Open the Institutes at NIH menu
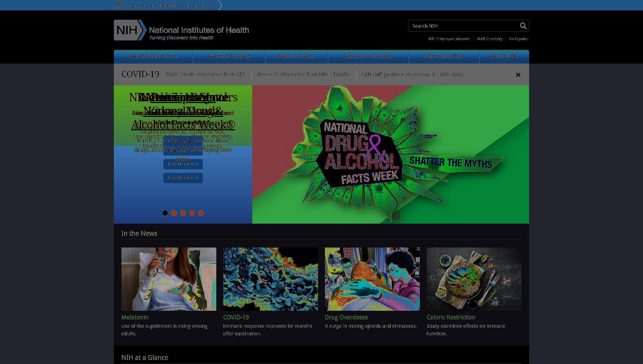 point(444,57)
